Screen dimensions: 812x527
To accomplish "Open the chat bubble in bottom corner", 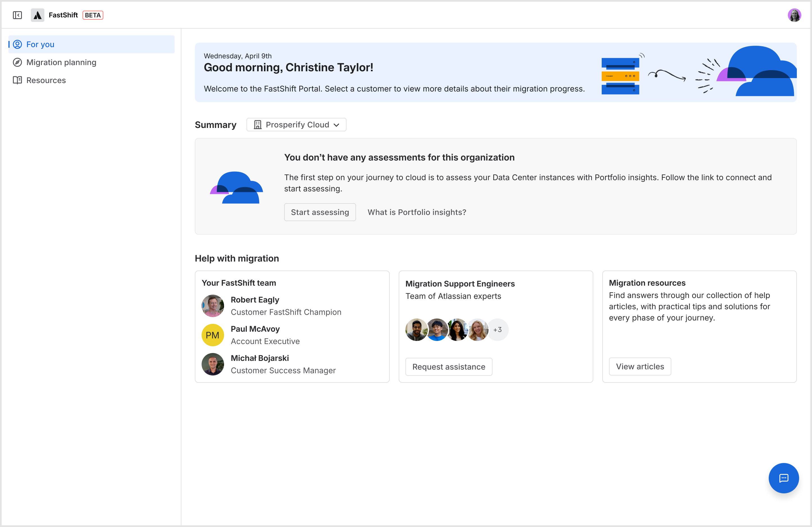I will pyautogui.click(x=784, y=478).
